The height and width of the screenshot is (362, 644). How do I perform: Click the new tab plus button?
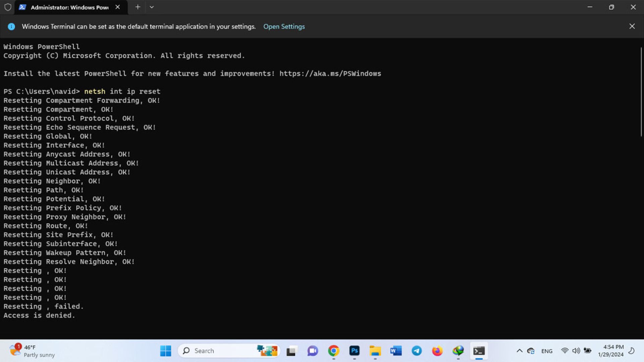(137, 7)
